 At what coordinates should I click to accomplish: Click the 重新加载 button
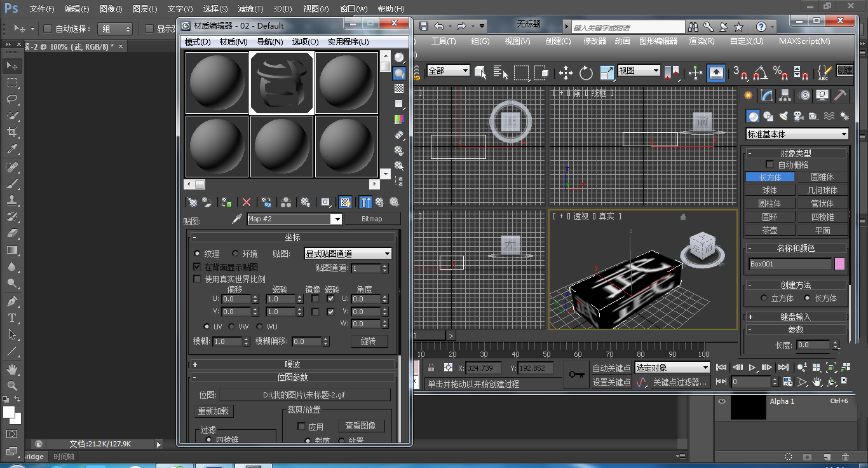(x=214, y=411)
